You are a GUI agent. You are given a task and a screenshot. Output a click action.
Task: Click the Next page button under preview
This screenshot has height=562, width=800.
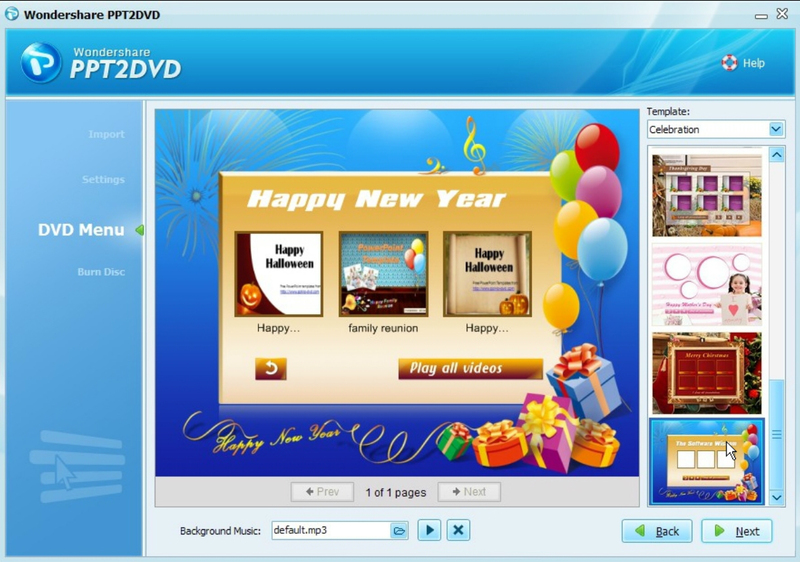[469, 492]
